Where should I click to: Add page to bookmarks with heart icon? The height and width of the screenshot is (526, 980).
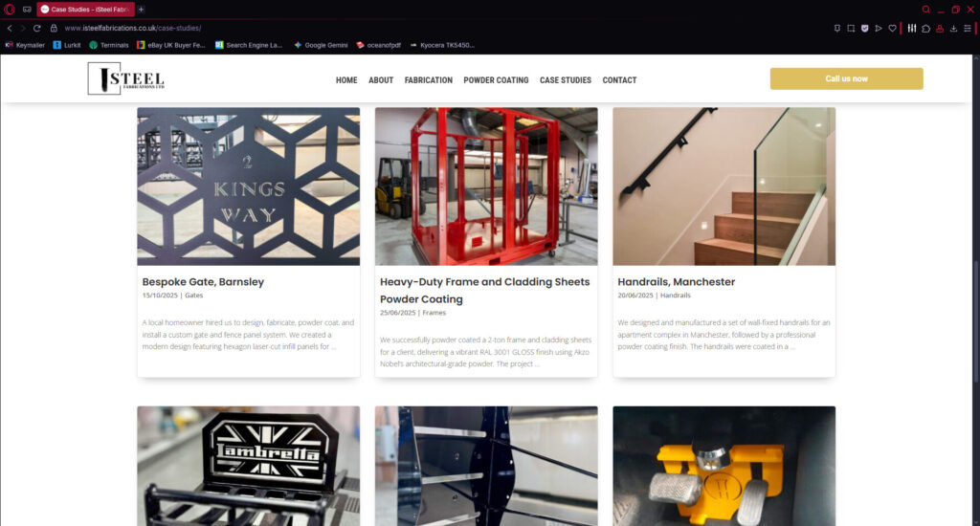coord(893,28)
